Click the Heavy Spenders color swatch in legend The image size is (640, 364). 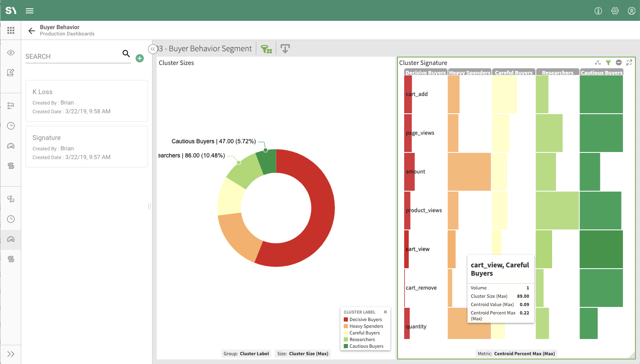346,326
